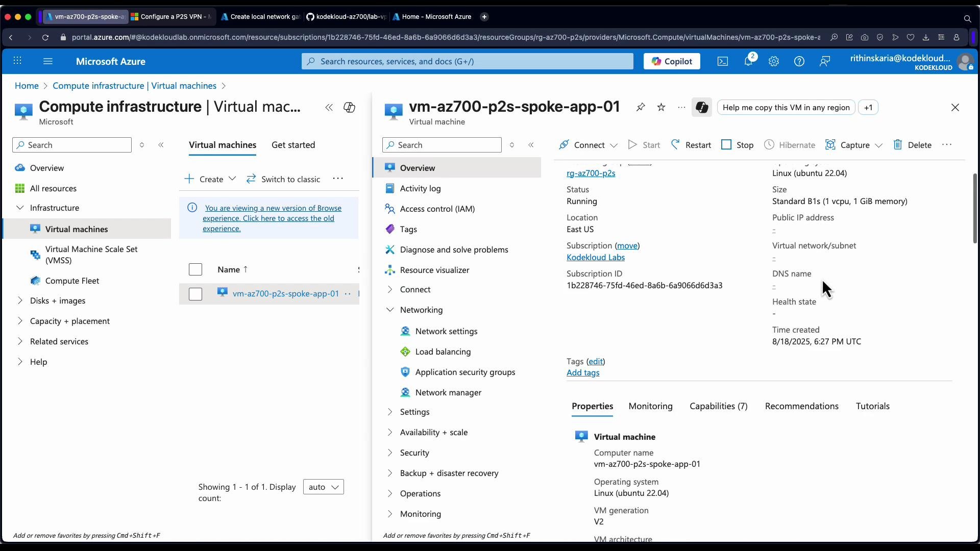Expand Backup + disaster recovery section
Viewport: 980px width, 551px height.
click(x=390, y=473)
